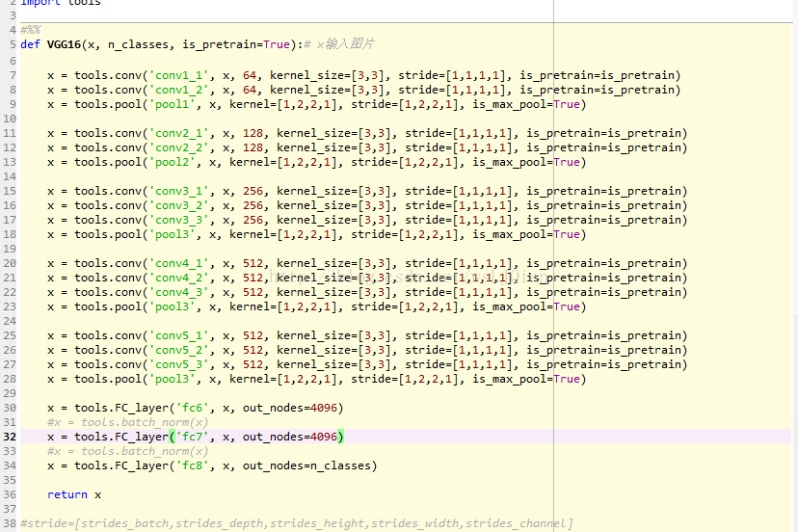This screenshot has width=798, height=532.
Task: Select the 'pool2' string literal
Action: tap(172, 162)
